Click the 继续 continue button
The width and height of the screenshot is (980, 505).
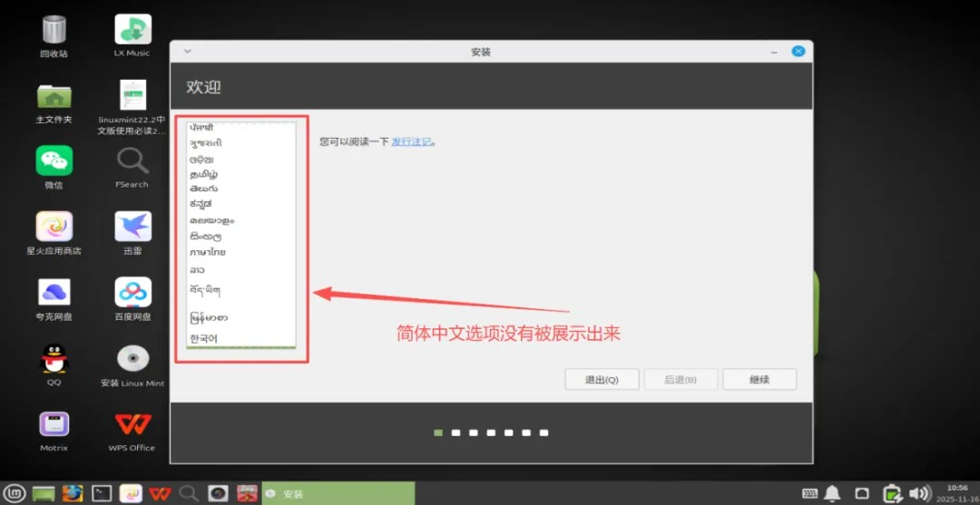pyautogui.click(x=759, y=380)
